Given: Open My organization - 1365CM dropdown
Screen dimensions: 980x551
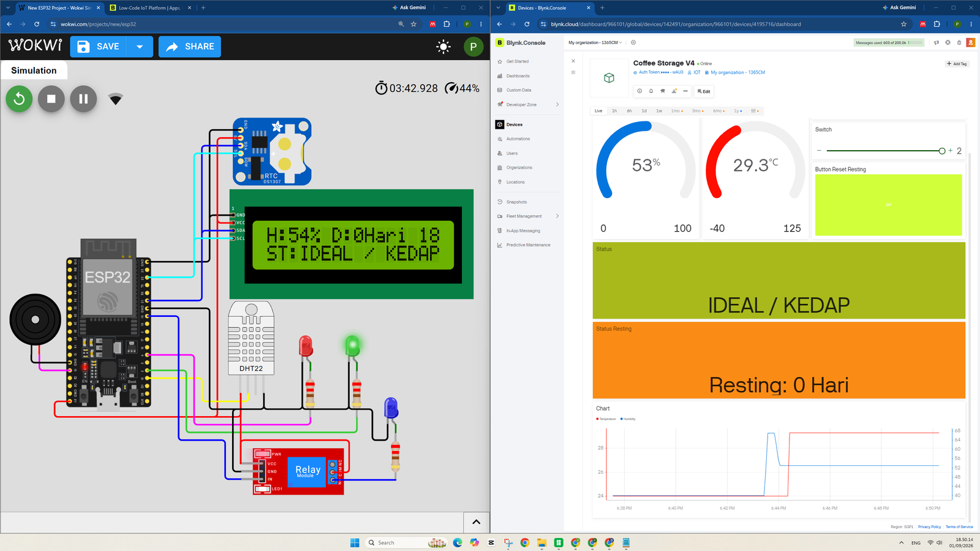Looking at the screenshot, I should pos(595,43).
